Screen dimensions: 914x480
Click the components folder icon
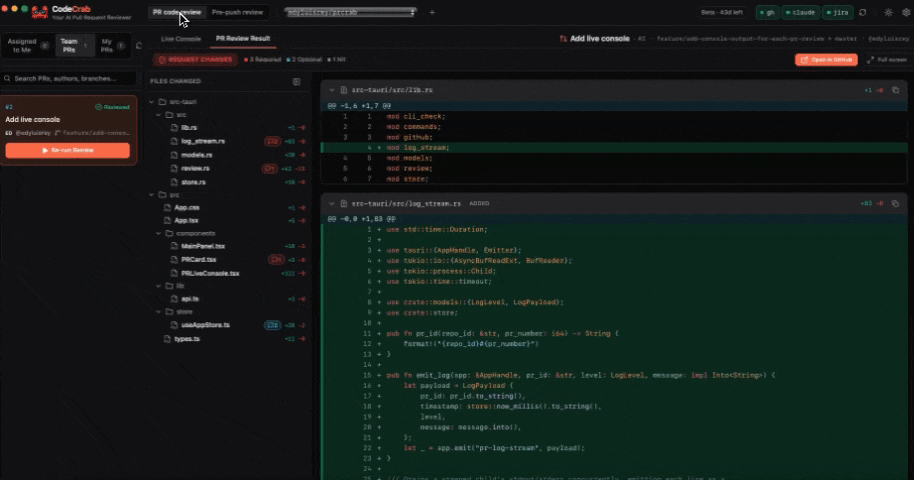click(169, 233)
